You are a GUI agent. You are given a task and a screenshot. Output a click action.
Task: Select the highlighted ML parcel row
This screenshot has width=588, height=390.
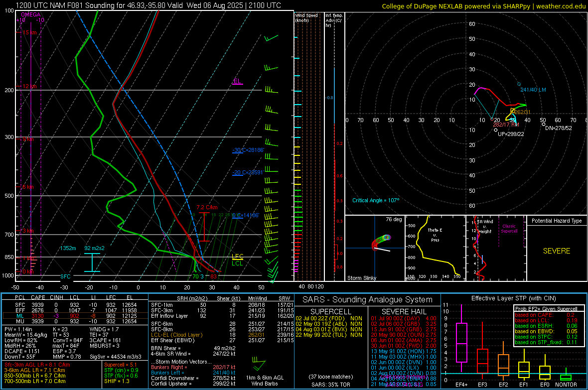coord(75,316)
